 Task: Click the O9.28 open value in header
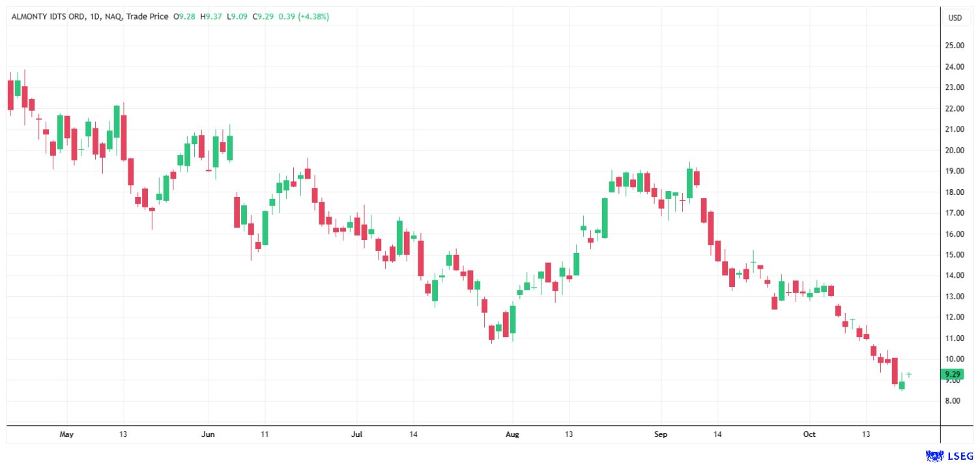tap(184, 17)
